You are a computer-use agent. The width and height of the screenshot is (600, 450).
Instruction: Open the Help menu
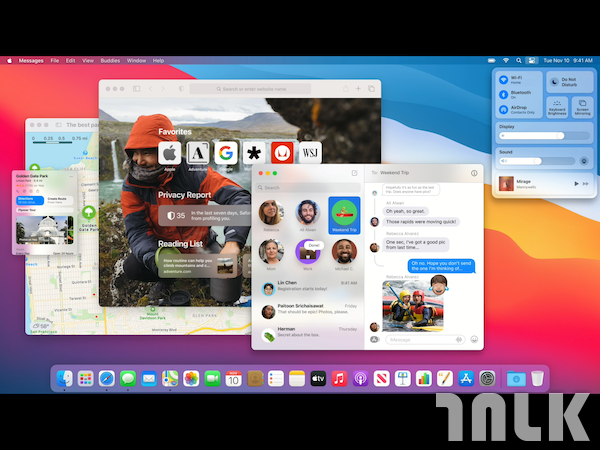[158, 60]
